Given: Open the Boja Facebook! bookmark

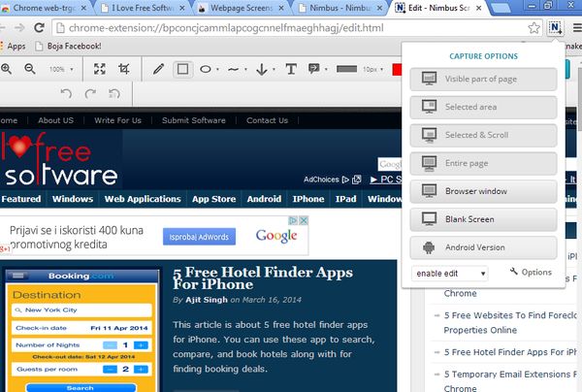Looking at the screenshot, I should click(x=68, y=46).
